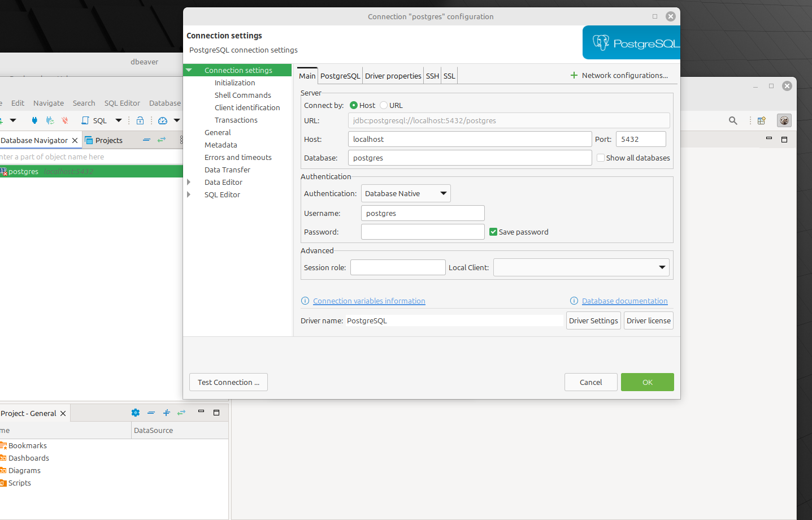Toggle link with editor in Database Navigator
This screenshot has height=520, width=812.
click(162, 140)
